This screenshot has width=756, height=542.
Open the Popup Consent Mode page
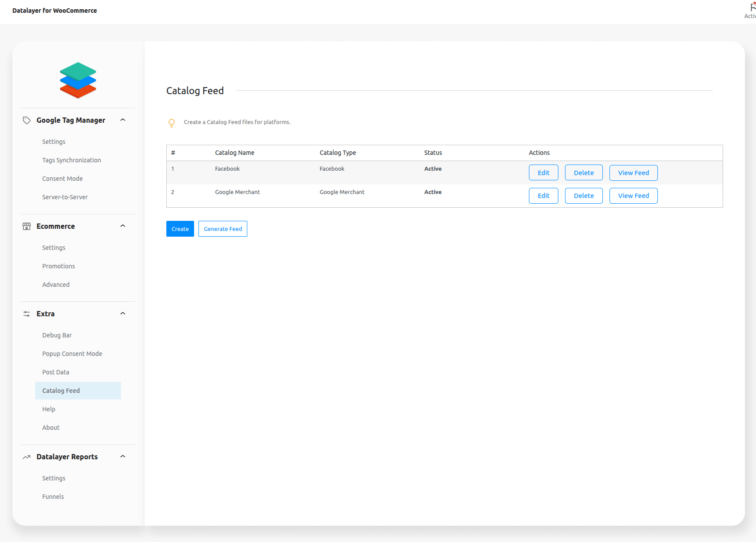point(72,354)
